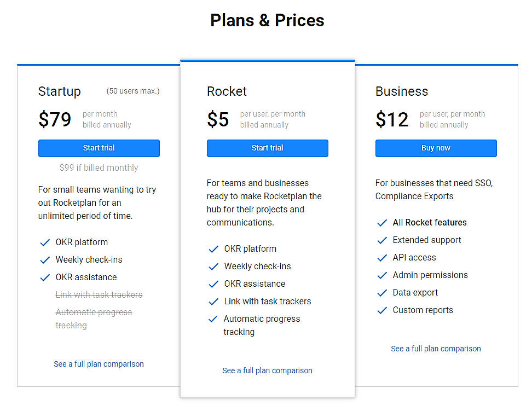Click the checkmark beside Admin permissions
The image size is (532, 411).
[x=382, y=275]
